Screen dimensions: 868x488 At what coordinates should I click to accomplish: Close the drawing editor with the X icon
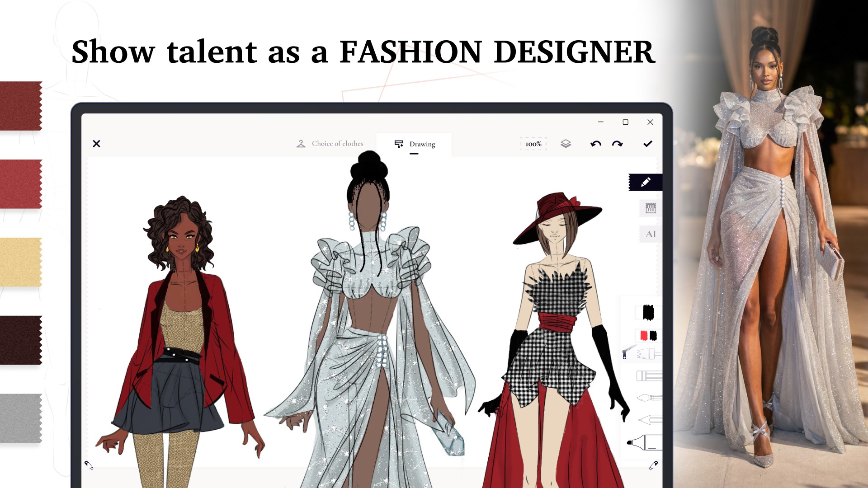96,144
